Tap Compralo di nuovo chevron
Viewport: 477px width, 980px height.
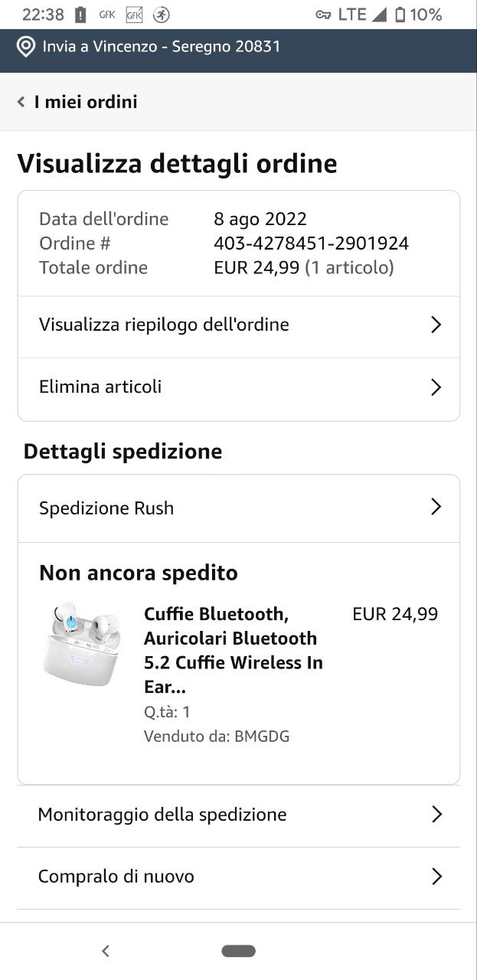tap(436, 876)
